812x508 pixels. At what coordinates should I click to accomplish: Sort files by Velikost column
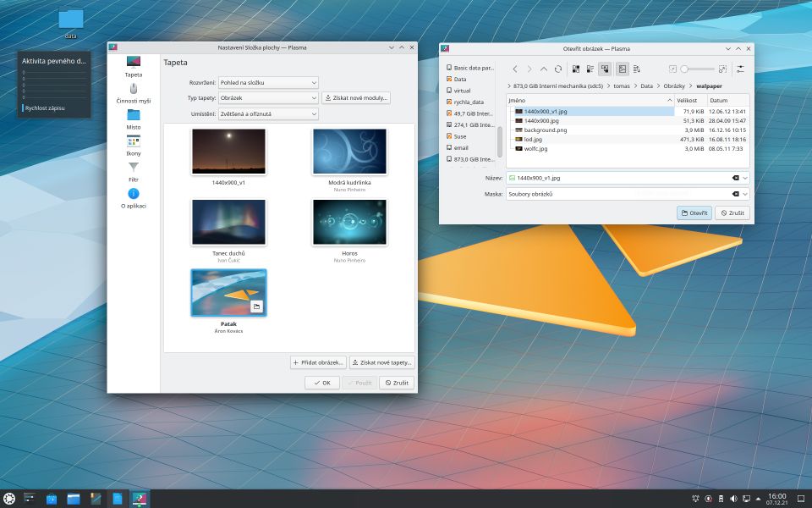[691, 100]
